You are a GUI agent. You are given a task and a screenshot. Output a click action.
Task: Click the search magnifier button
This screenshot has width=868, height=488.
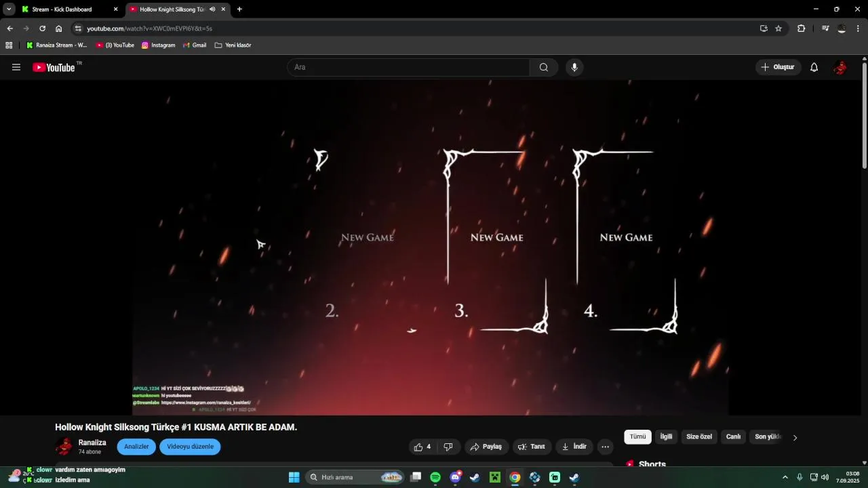[x=544, y=67]
